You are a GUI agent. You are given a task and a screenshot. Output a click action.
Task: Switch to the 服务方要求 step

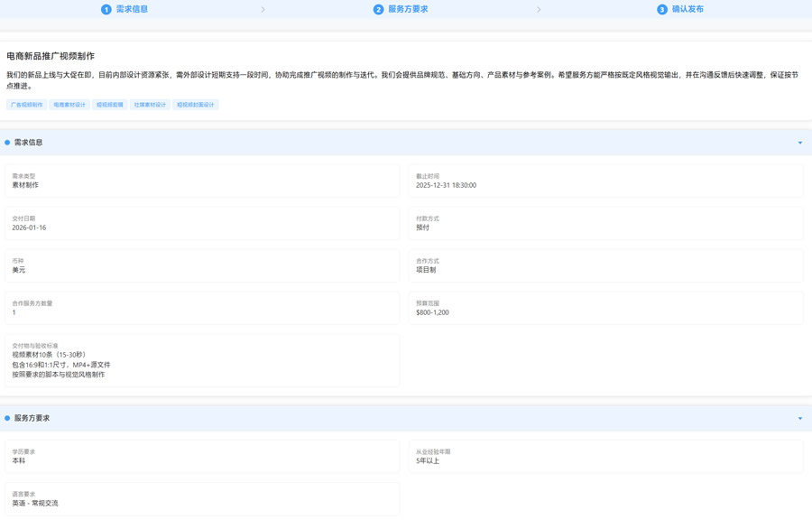click(x=408, y=9)
